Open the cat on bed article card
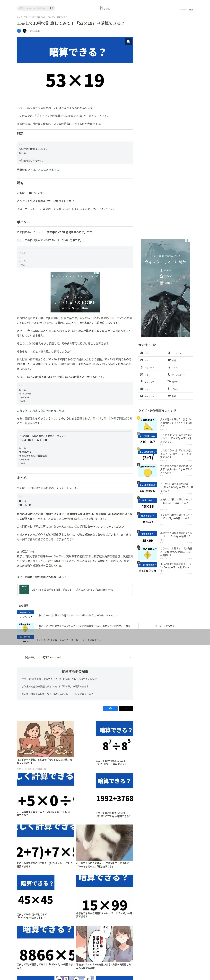The image size is (210, 980). (x=105, y=846)
